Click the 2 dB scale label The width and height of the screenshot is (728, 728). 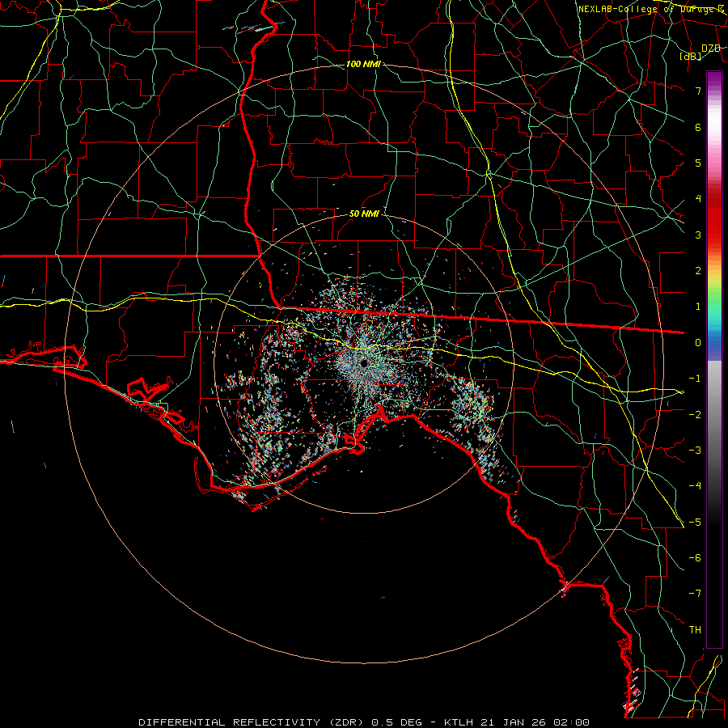tap(698, 271)
